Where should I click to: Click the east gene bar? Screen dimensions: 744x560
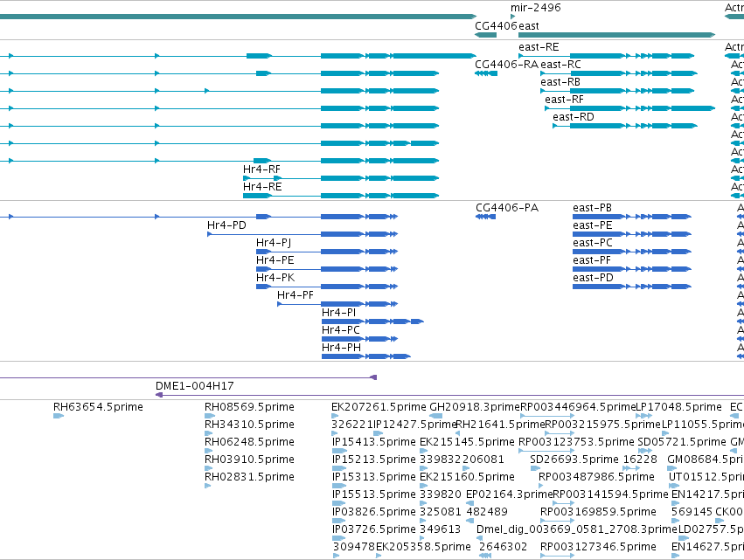coord(617,35)
